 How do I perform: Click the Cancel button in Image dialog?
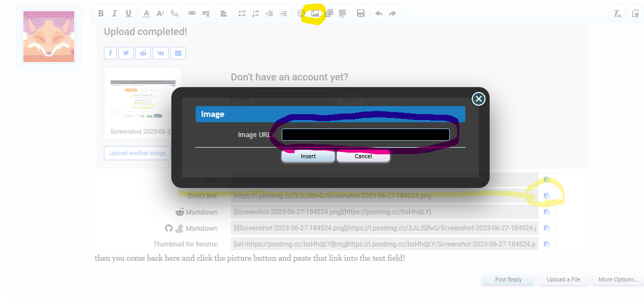pyautogui.click(x=363, y=156)
